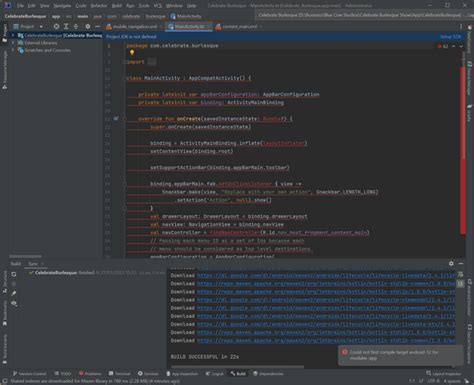The height and width of the screenshot is (385, 474).
Task: Click the Sync tab in Build panel
Action: pos(33,264)
